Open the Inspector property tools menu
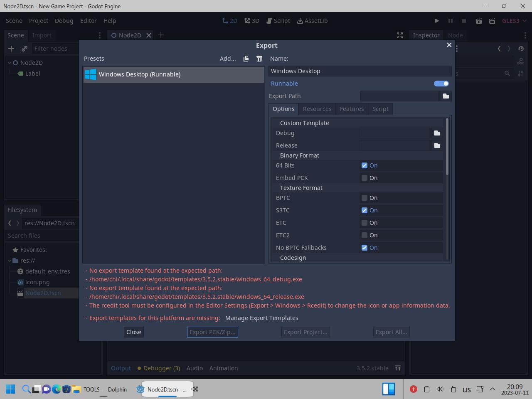 pos(521,74)
